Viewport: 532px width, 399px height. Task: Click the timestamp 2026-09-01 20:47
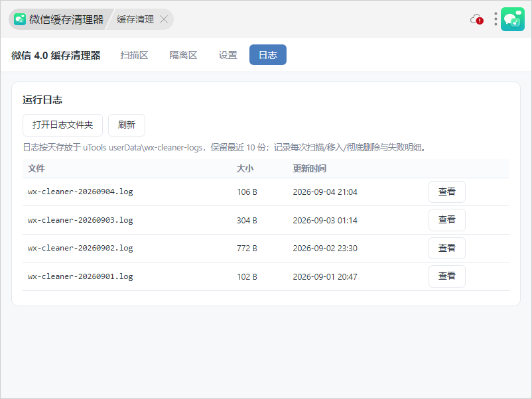pos(325,277)
